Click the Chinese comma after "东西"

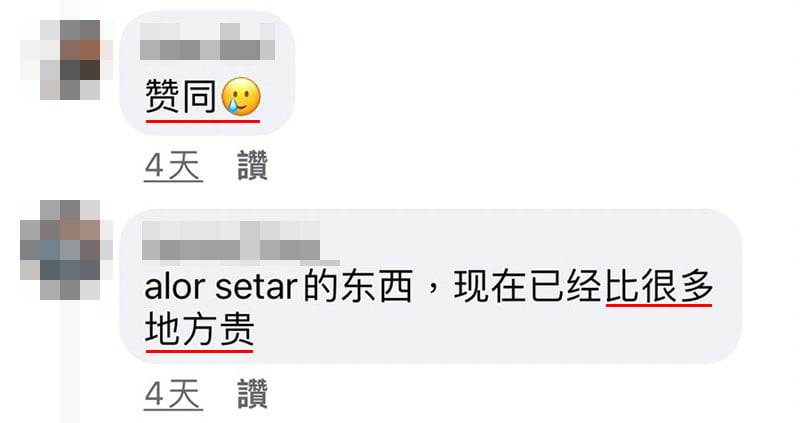click(433, 293)
